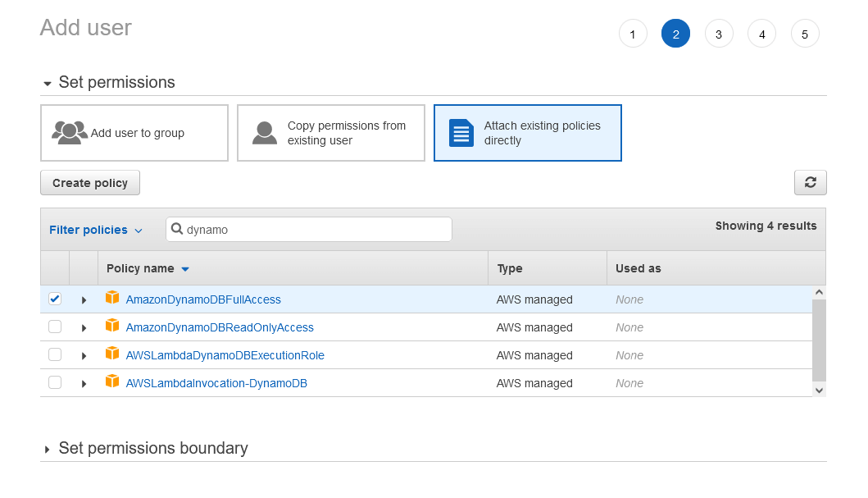Choose Add user to group option
868x498 pixels.
click(x=134, y=133)
